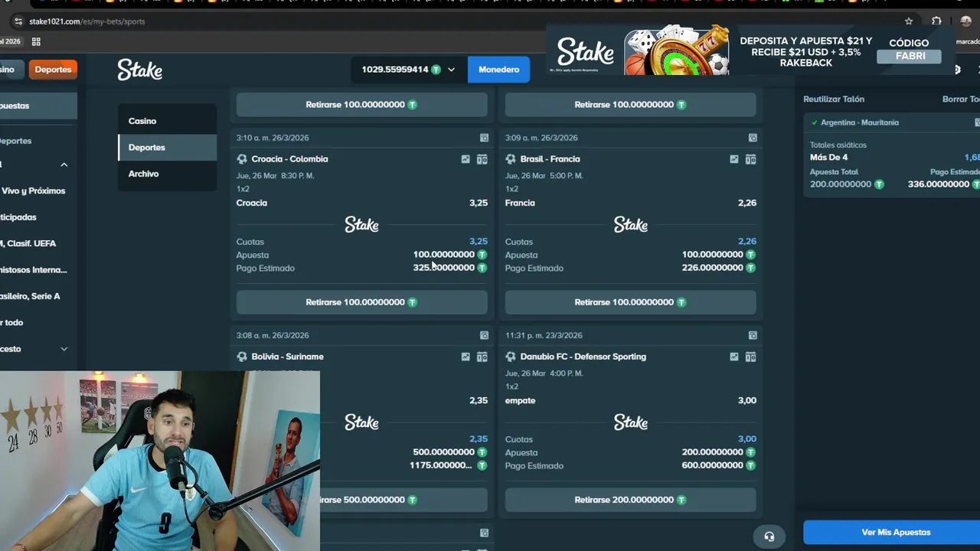
Task: Click Reutilizar Talón in bet slip
Action: pyautogui.click(x=833, y=99)
